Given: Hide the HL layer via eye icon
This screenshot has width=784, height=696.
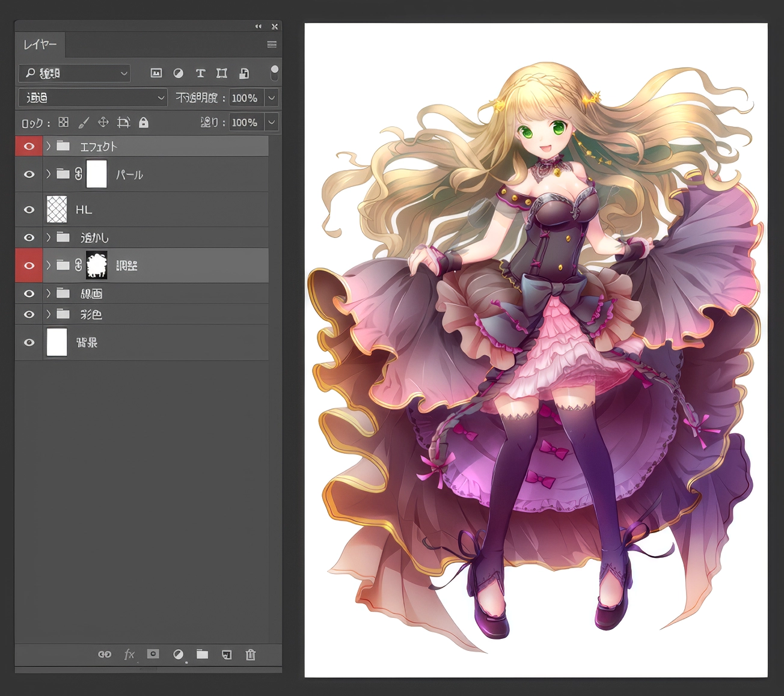Looking at the screenshot, I should tap(29, 210).
